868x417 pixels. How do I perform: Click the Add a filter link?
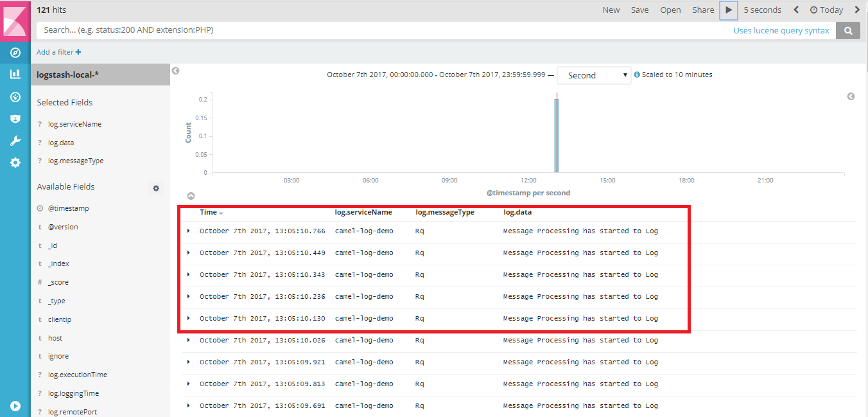(x=58, y=52)
